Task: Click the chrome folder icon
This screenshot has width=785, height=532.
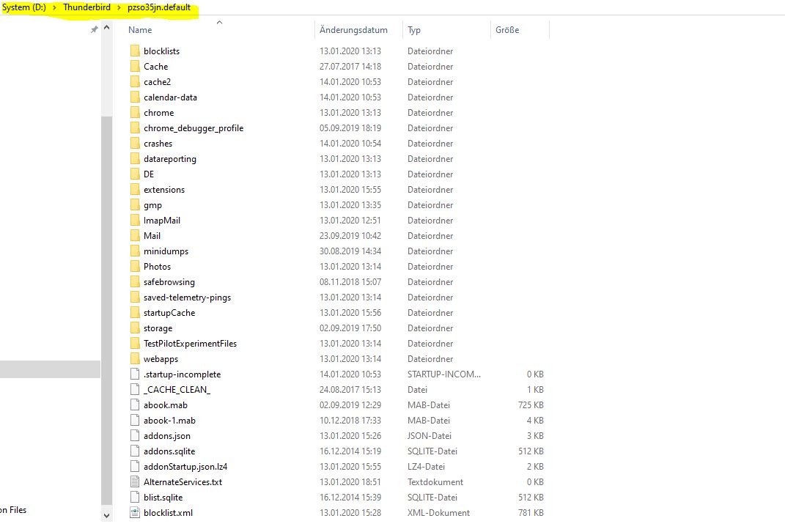Action: [x=135, y=113]
